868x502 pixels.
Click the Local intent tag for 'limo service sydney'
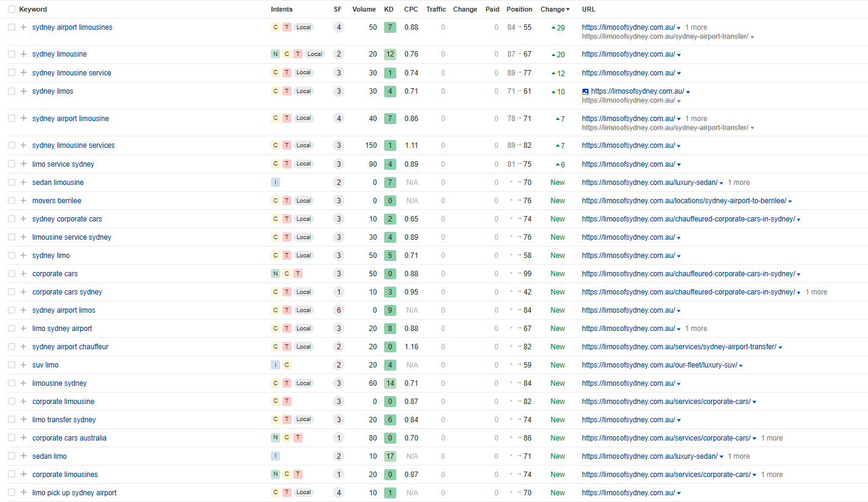click(304, 164)
